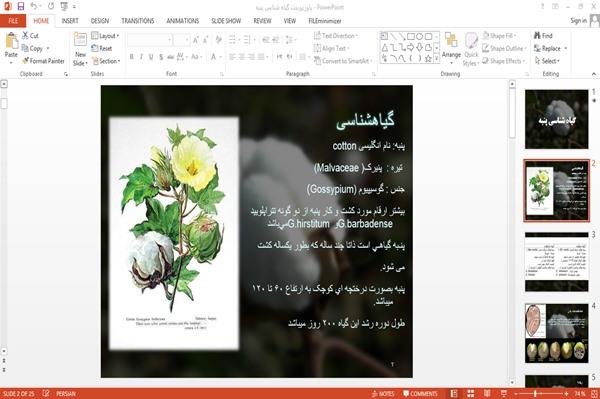The width and height of the screenshot is (600, 399).
Task: Open Align Text dropdown
Action: tap(331, 48)
